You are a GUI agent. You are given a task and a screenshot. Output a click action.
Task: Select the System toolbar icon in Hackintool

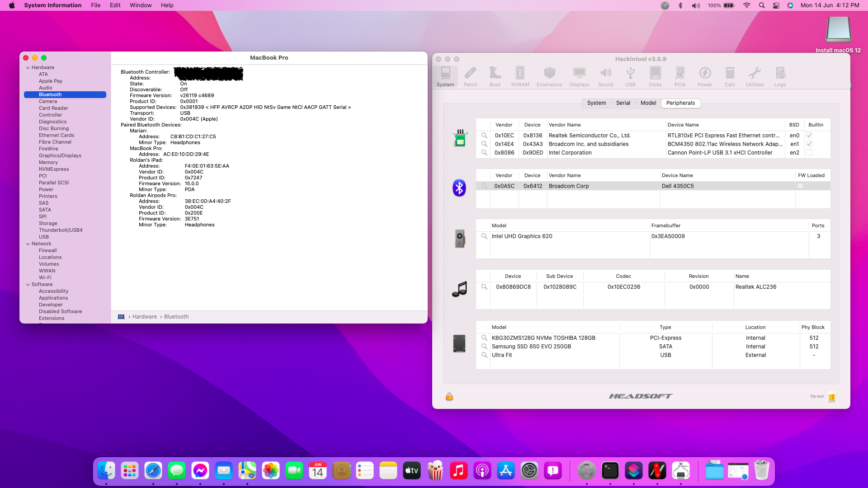(445, 76)
